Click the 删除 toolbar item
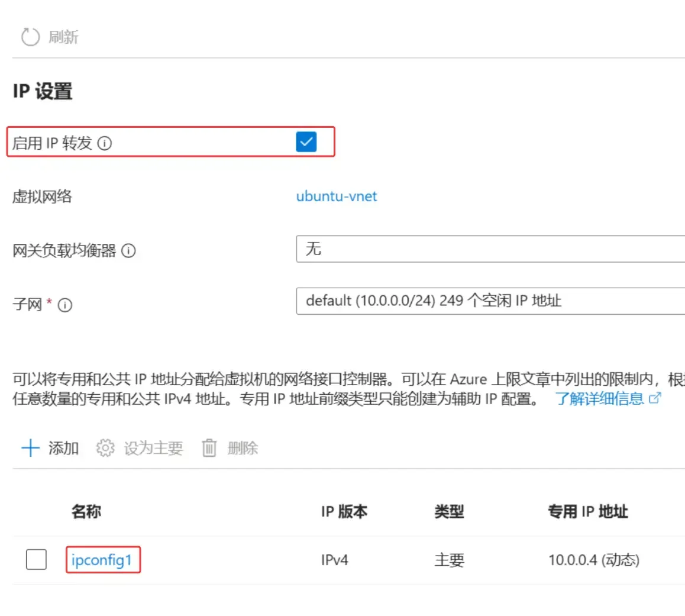This screenshot has height=616, width=685. tap(243, 448)
